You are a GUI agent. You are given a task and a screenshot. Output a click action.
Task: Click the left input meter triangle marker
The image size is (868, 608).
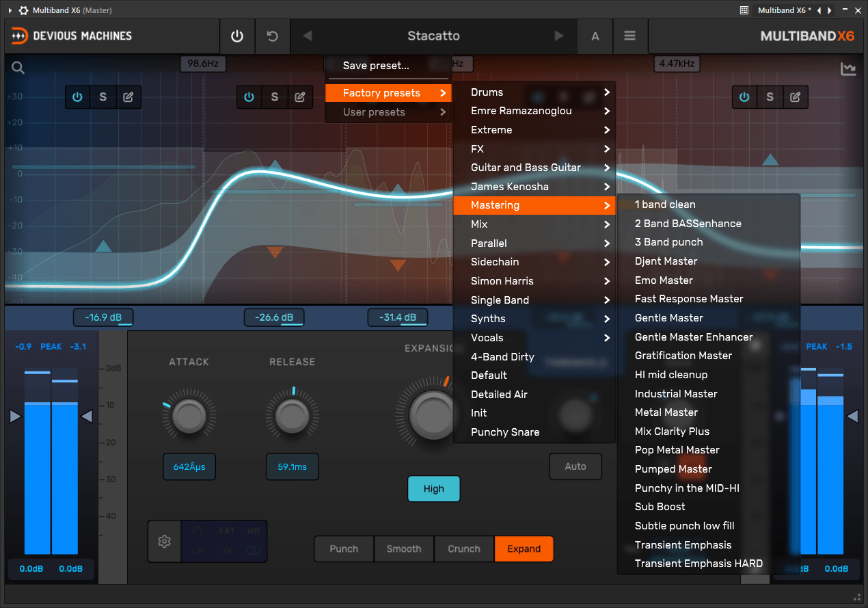point(15,417)
